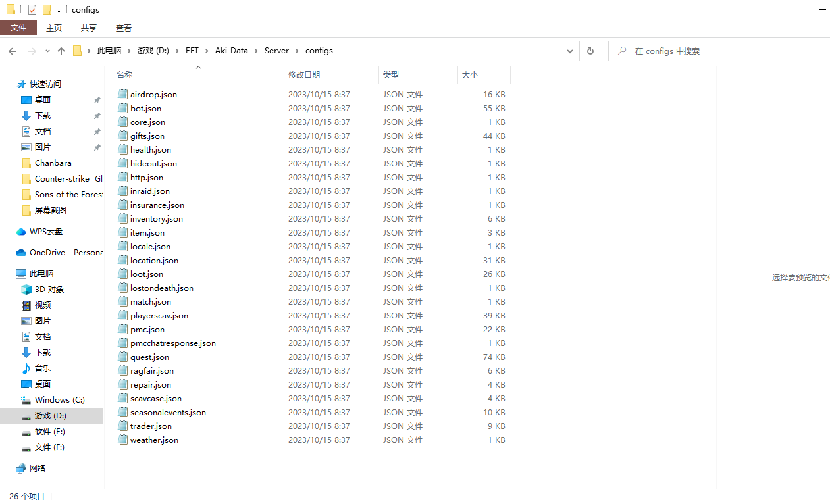
Task: Open the recent locations dropdown arrow
Action: 47,51
